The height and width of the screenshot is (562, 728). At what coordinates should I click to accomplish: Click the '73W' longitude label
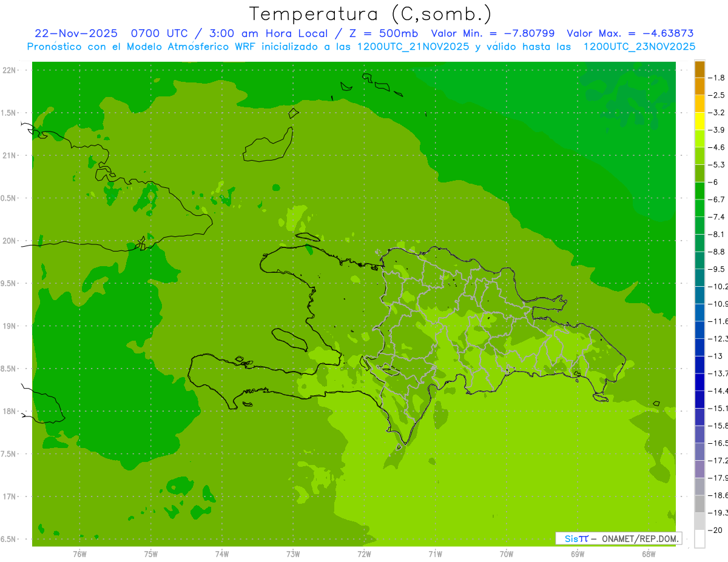[293, 554]
